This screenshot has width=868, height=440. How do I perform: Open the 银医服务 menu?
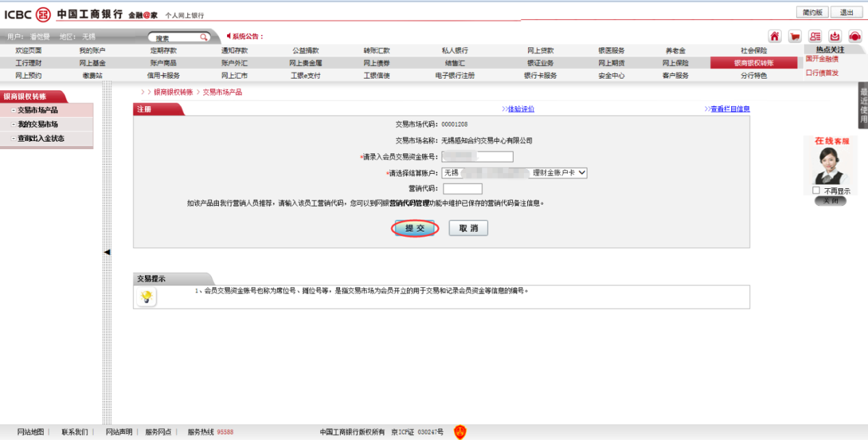611,51
